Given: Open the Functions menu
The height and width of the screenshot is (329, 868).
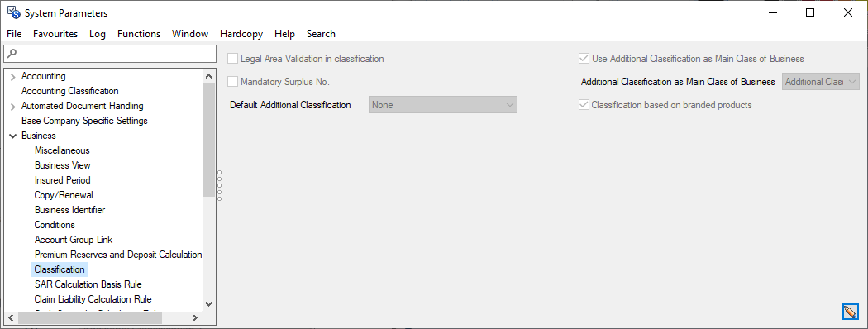Looking at the screenshot, I should 139,34.
